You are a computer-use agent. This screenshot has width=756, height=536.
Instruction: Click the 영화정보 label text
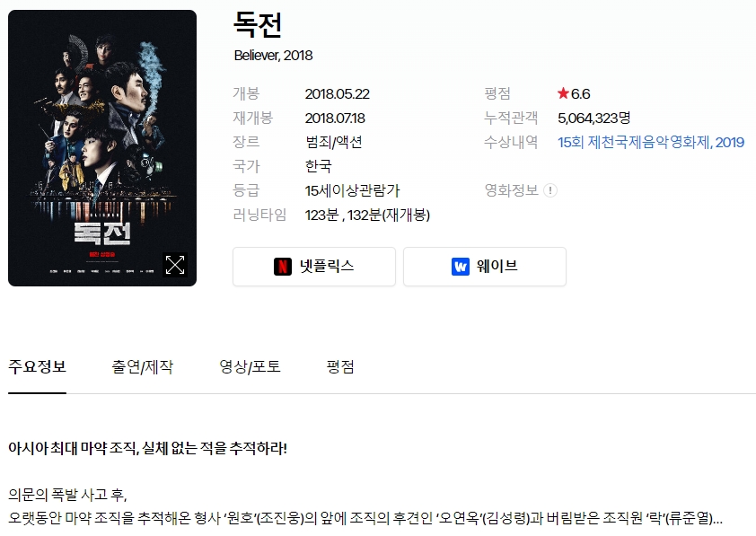(x=511, y=190)
